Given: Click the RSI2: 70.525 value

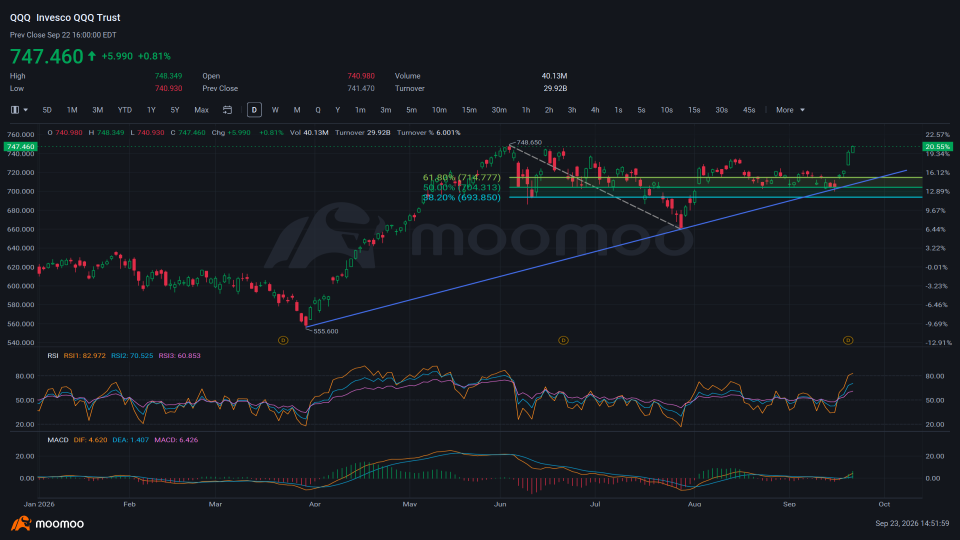Looking at the screenshot, I should point(132,356).
